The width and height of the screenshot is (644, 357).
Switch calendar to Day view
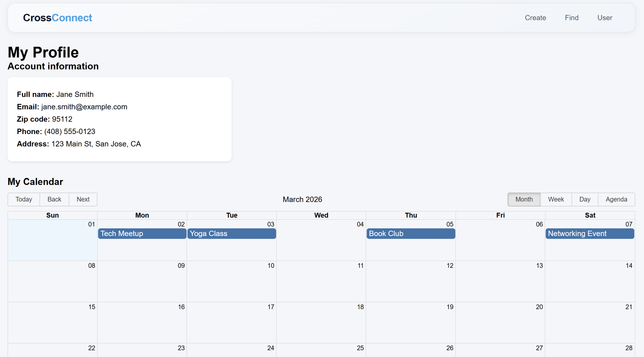(584, 199)
